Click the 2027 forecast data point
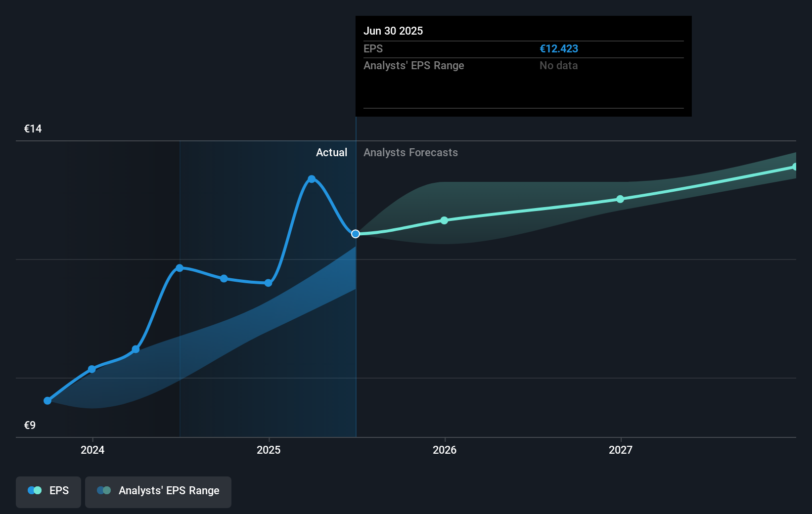This screenshot has width=812, height=514. click(x=620, y=199)
